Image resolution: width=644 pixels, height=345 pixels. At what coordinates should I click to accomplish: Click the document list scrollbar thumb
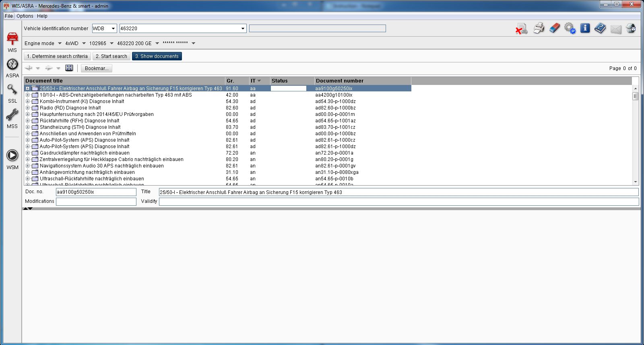[x=636, y=96]
